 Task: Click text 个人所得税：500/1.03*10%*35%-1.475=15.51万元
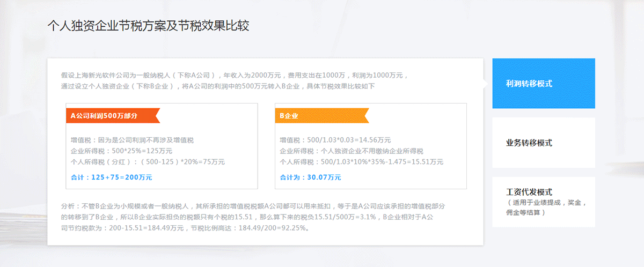point(362,161)
